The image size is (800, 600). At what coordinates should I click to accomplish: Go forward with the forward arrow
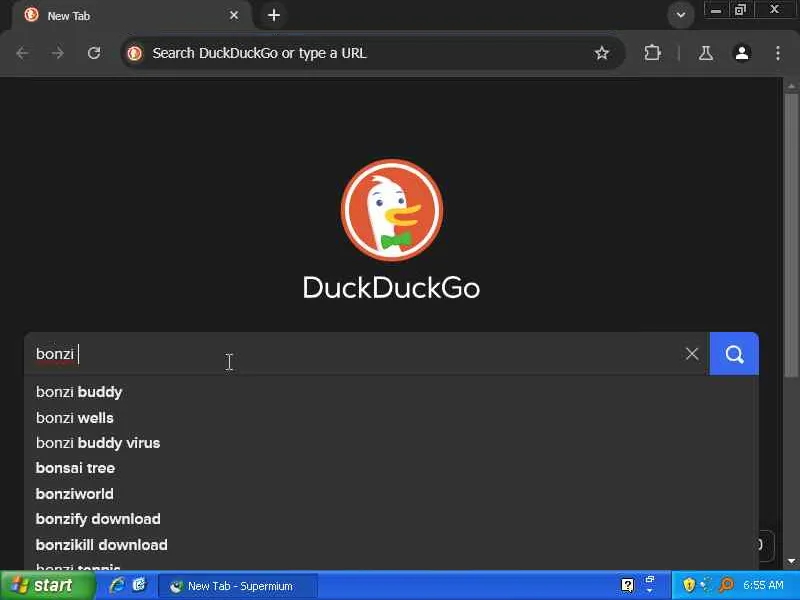point(58,53)
